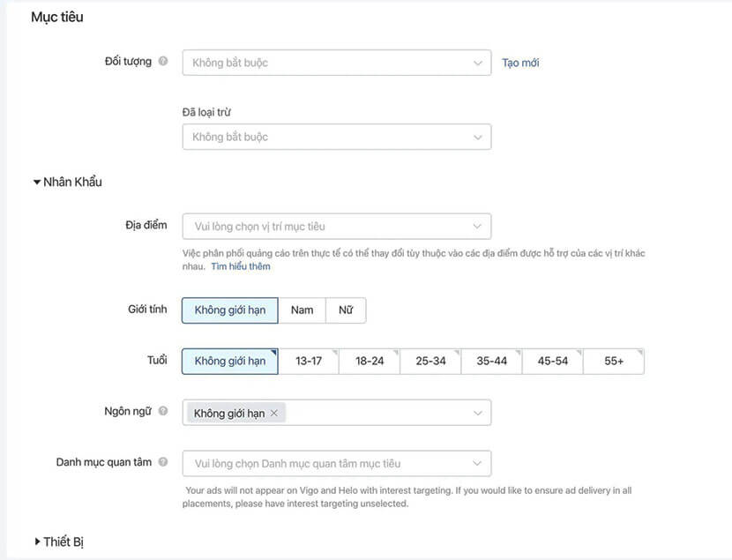Open the Tìm hiểu thêm link
The width and height of the screenshot is (732, 560).
point(241,266)
